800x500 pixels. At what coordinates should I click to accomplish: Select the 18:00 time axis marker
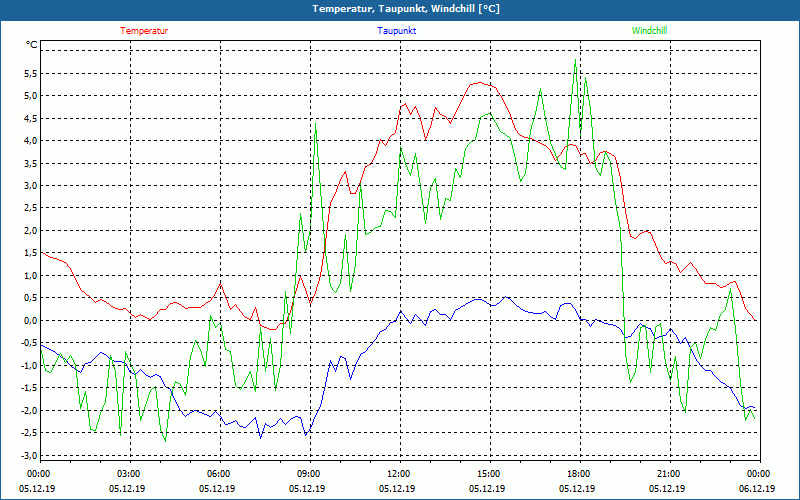click(x=578, y=474)
